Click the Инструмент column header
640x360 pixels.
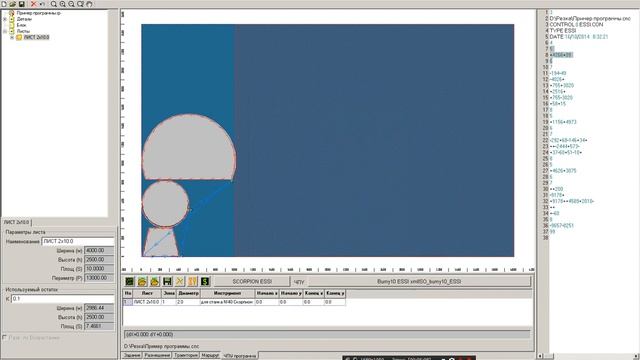227,293
